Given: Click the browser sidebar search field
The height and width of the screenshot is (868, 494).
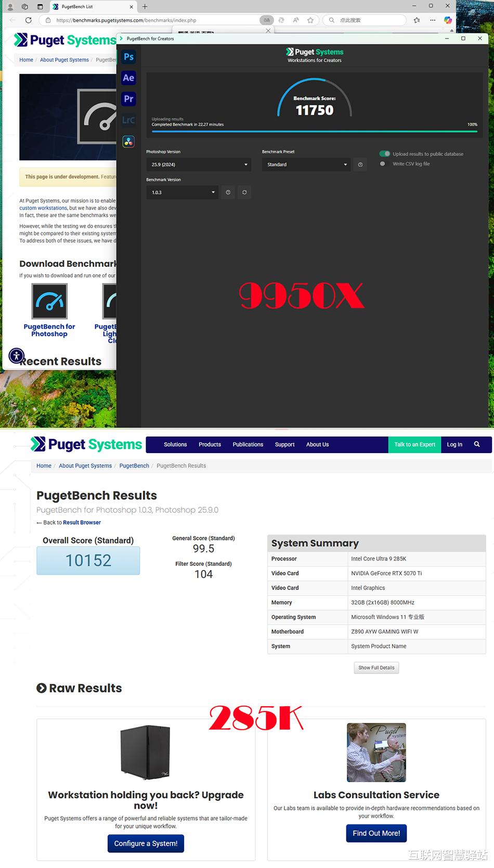Looking at the screenshot, I should coord(365,20).
